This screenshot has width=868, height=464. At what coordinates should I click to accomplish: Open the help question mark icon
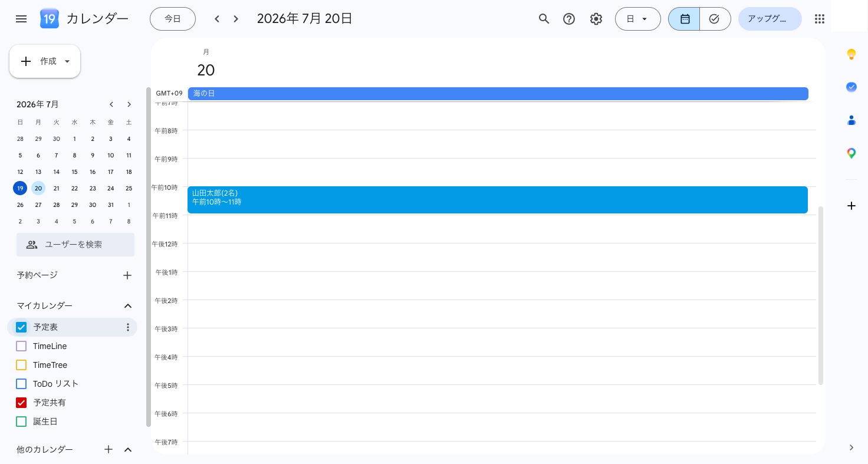click(x=569, y=19)
